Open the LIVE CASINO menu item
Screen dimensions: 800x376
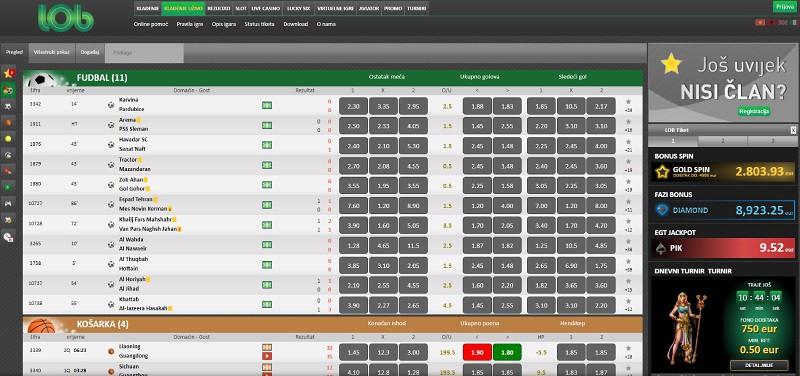266,9
